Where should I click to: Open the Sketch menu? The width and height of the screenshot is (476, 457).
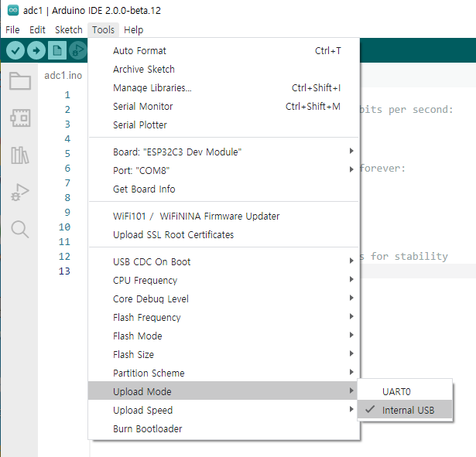pyautogui.click(x=69, y=29)
